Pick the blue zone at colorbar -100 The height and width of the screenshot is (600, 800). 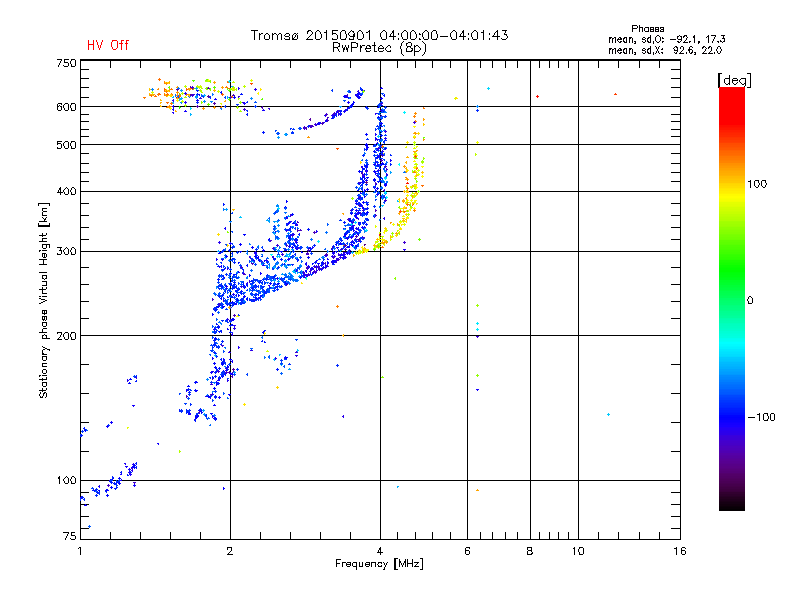pyautogui.click(x=731, y=416)
